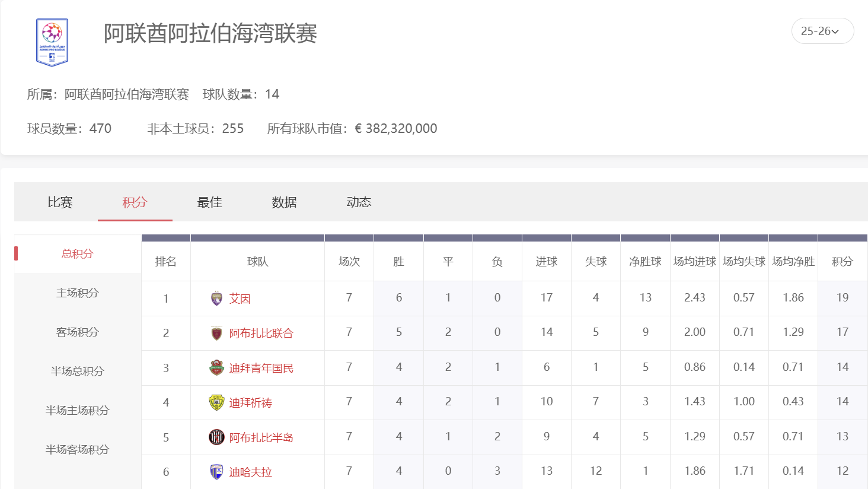Open the 迪哈夫拉 team page link

[251, 472]
